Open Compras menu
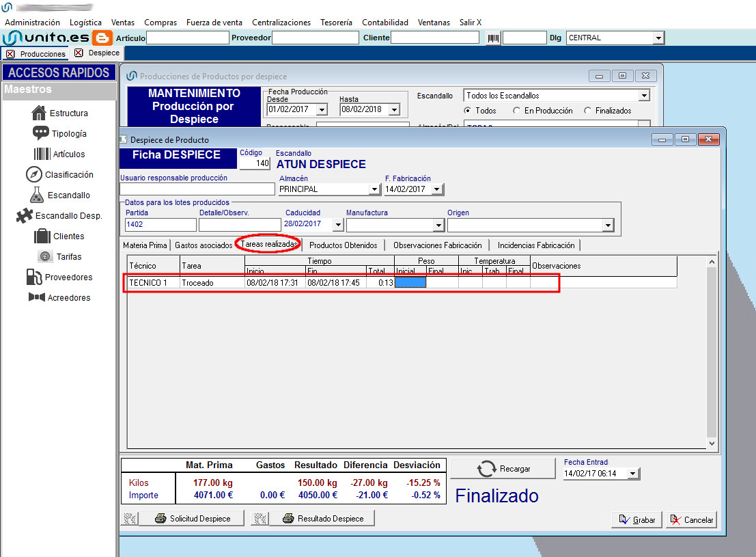The image size is (756, 557). tap(160, 22)
